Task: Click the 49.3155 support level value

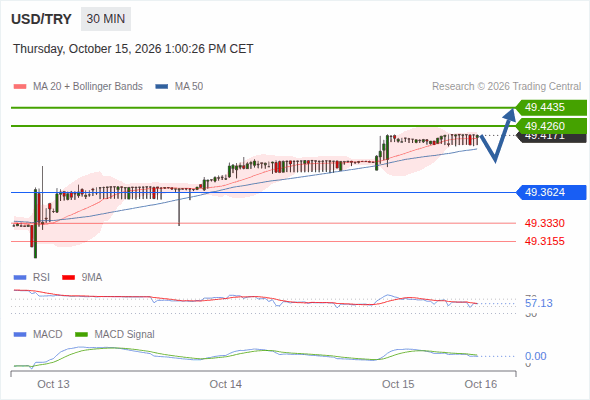Action: click(x=544, y=241)
